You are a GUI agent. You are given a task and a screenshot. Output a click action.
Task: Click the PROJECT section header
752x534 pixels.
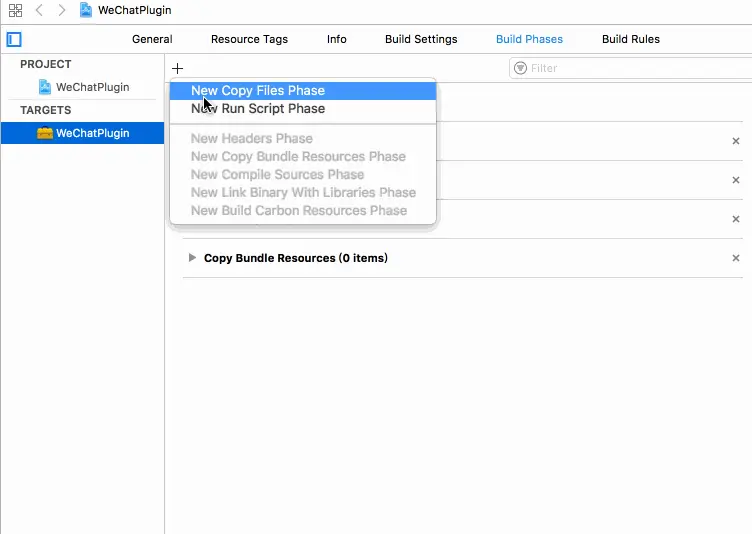tap(46, 64)
